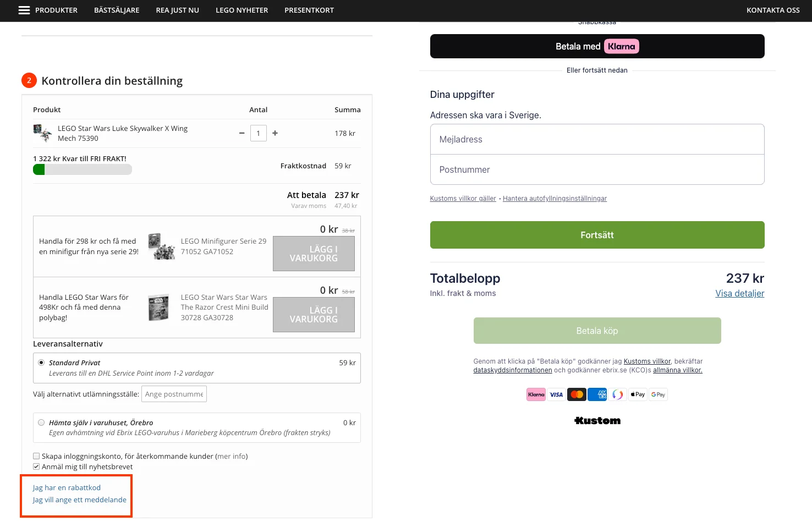Image resolution: width=812 pixels, height=527 pixels.
Task: Focus the Mejladress field
Action: 597,139
